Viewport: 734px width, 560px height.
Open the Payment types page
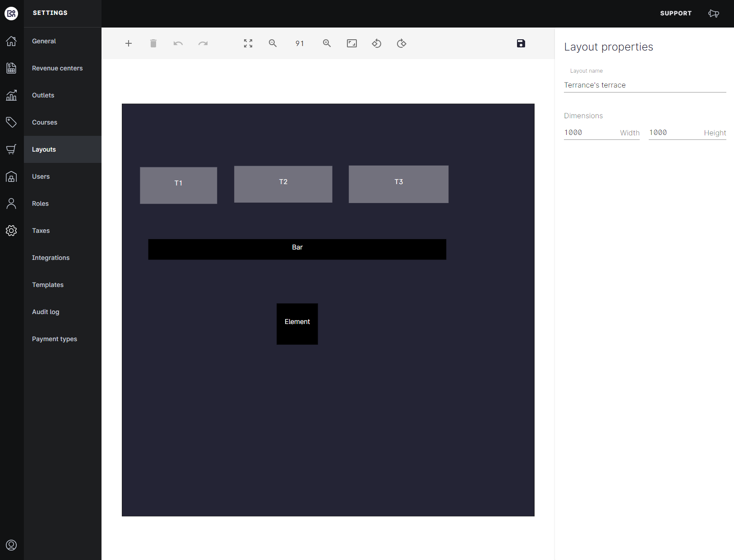54,339
